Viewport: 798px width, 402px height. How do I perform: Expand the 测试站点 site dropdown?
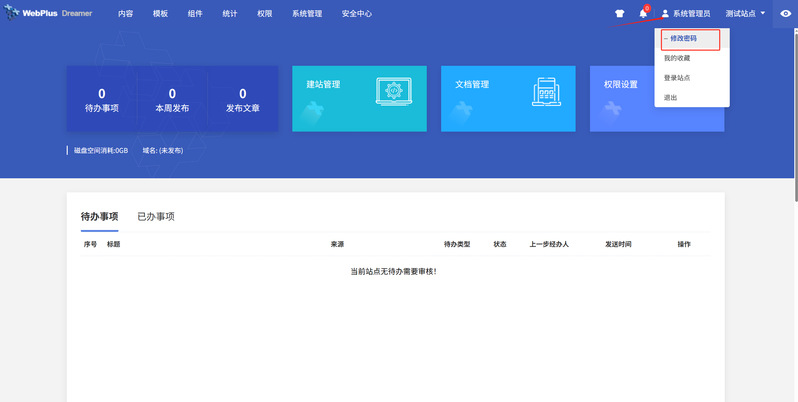(x=745, y=14)
